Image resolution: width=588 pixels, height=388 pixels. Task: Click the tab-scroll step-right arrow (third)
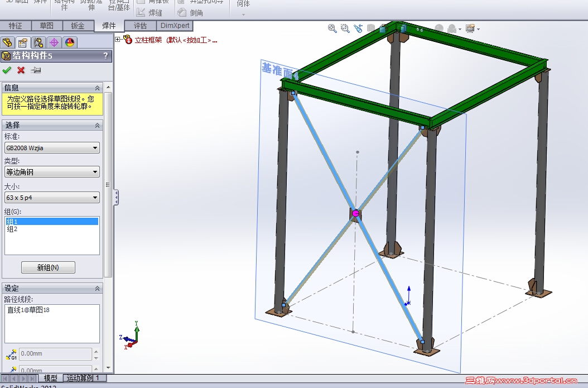[x=23, y=379]
